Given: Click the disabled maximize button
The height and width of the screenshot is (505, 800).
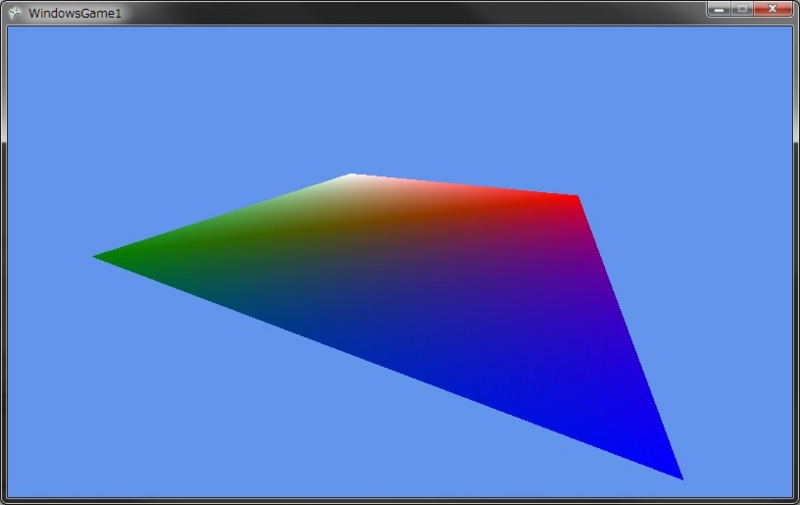Looking at the screenshot, I should pos(742,9).
